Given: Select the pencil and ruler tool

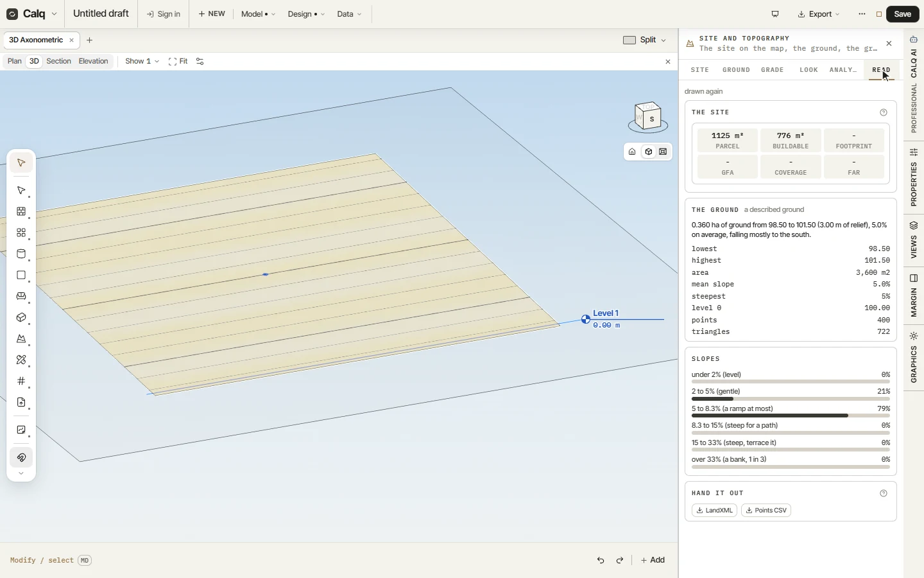Looking at the screenshot, I should pos(21,360).
